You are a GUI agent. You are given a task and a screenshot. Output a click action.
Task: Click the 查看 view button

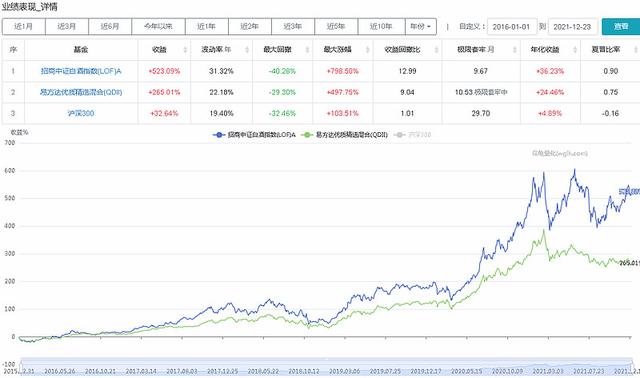tap(621, 27)
